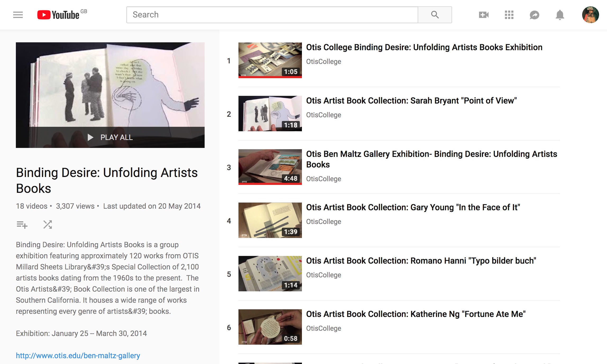
Task: Click Play All on playlist cover
Action: click(x=110, y=137)
